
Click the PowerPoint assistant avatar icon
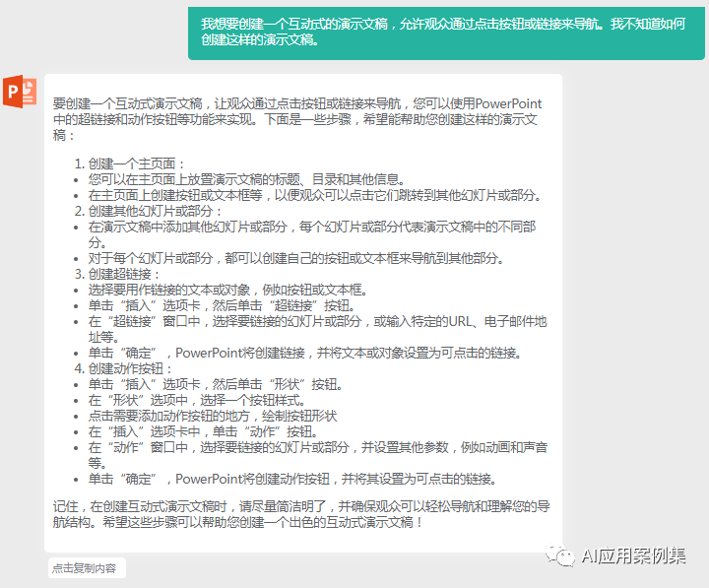click(x=20, y=92)
